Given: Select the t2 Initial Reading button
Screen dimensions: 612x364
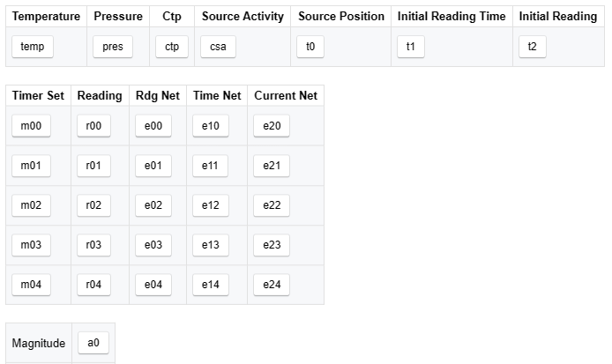Looking at the screenshot, I should pyautogui.click(x=532, y=48).
